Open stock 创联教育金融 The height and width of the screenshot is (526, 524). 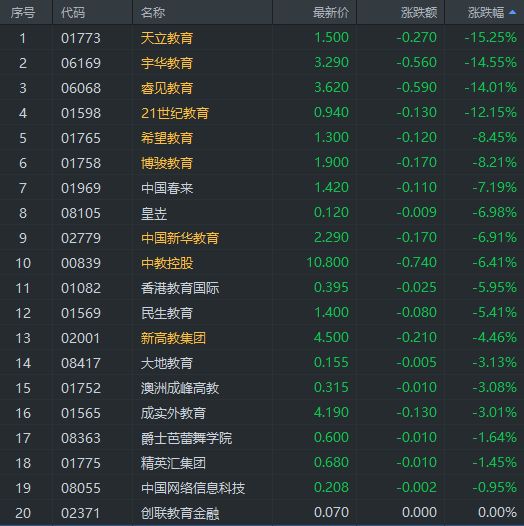(180, 513)
